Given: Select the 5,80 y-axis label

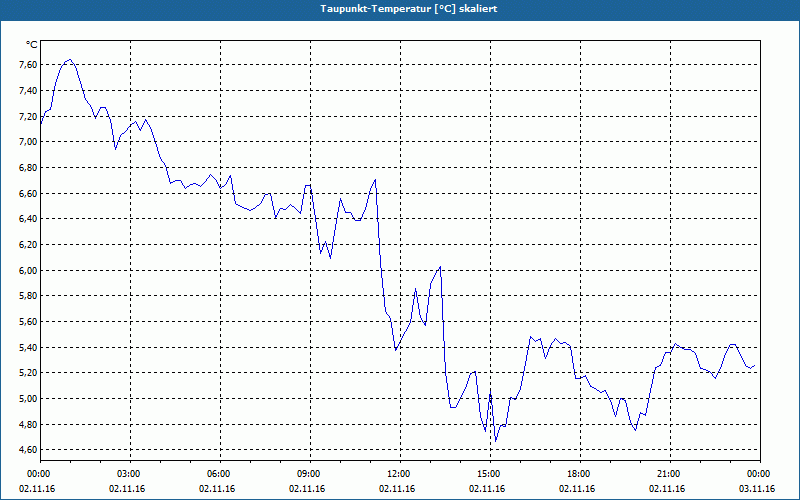Looking at the screenshot, I should (28, 296).
